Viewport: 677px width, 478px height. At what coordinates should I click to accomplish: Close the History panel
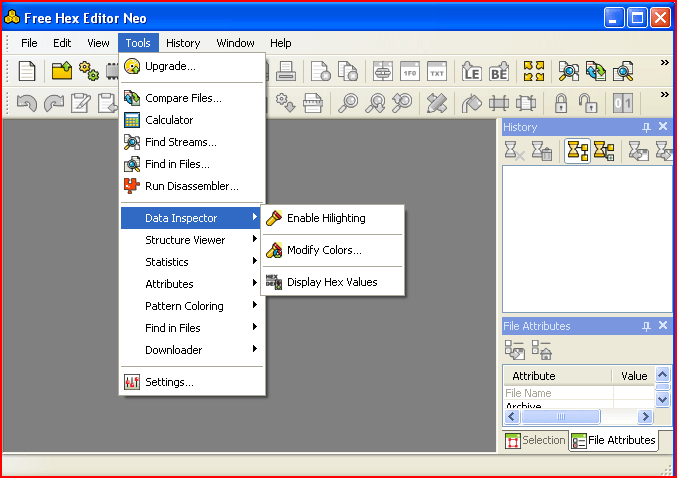point(663,127)
